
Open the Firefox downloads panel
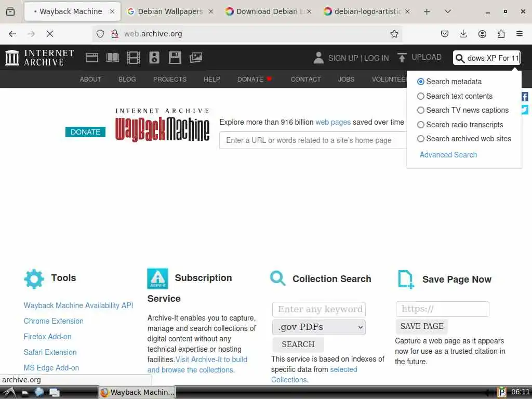[463, 34]
